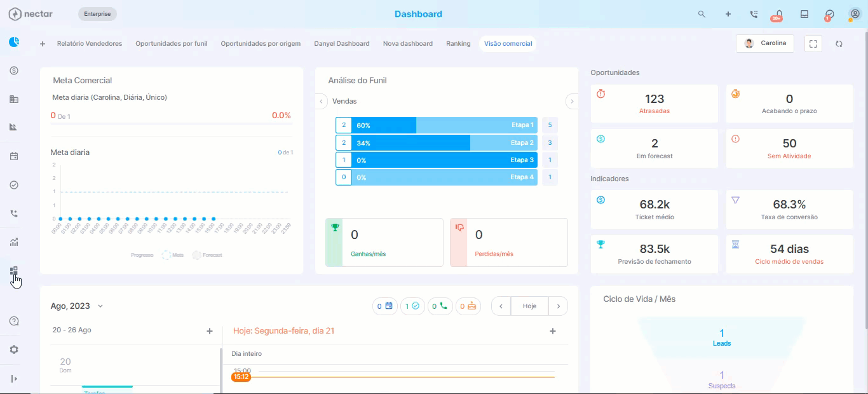Screen dimensions: 868x394
Task: Open the tasks check icon with badge
Action: point(829,15)
